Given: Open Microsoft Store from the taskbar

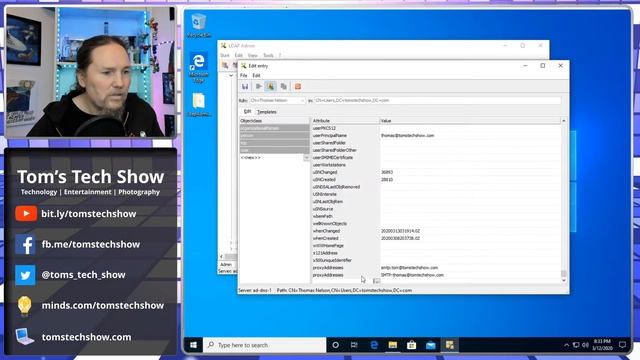Looking at the screenshot, I should 411,345.
